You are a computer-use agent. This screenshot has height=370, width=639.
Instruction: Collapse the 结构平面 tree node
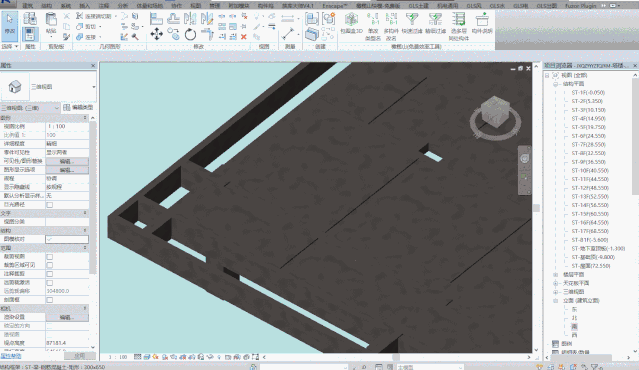[x=555, y=84]
